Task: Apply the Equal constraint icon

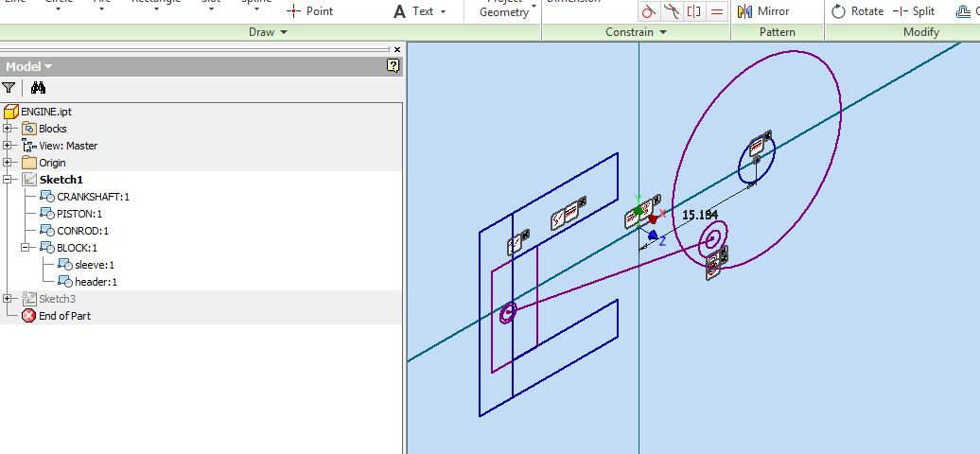Action: tap(717, 11)
